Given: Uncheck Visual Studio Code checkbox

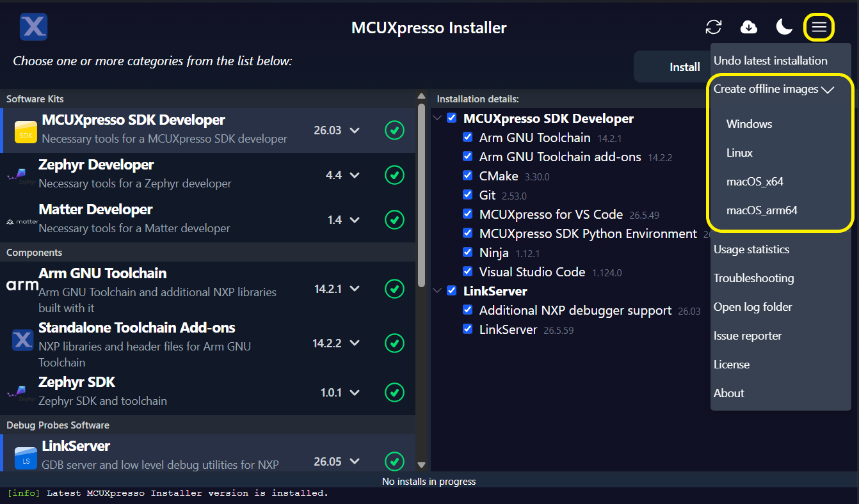Looking at the screenshot, I should (x=467, y=272).
